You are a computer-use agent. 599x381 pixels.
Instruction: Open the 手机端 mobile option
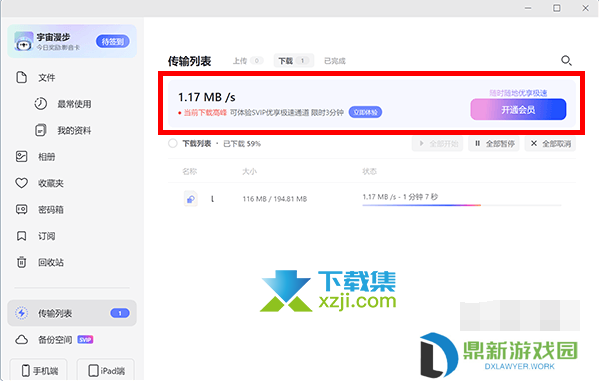click(x=39, y=370)
